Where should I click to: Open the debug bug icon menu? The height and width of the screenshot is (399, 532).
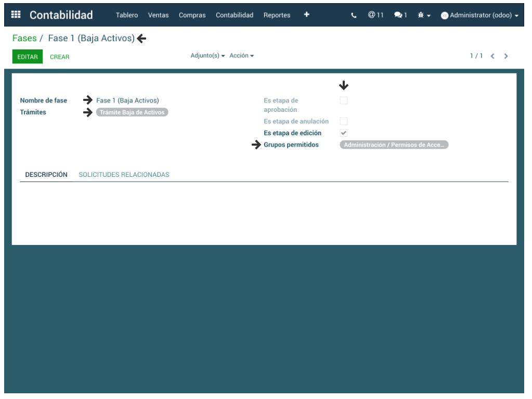[x=424, y=16]
